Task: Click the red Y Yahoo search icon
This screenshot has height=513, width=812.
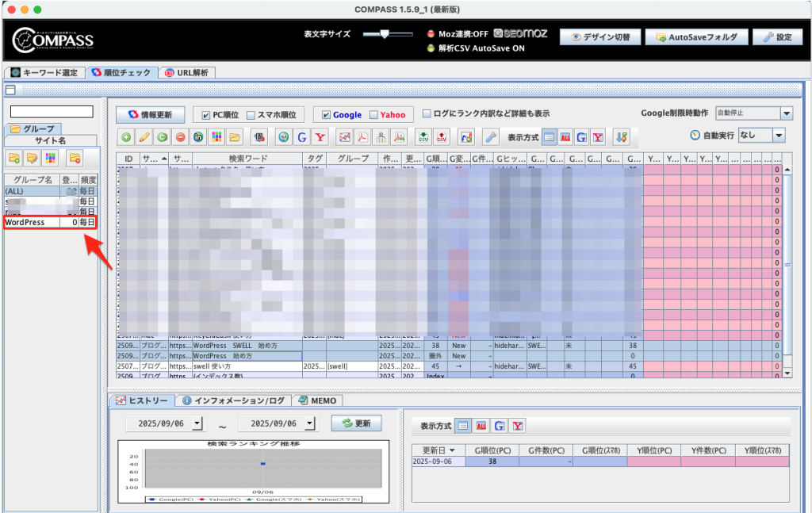Action: (x=320, y=136)
